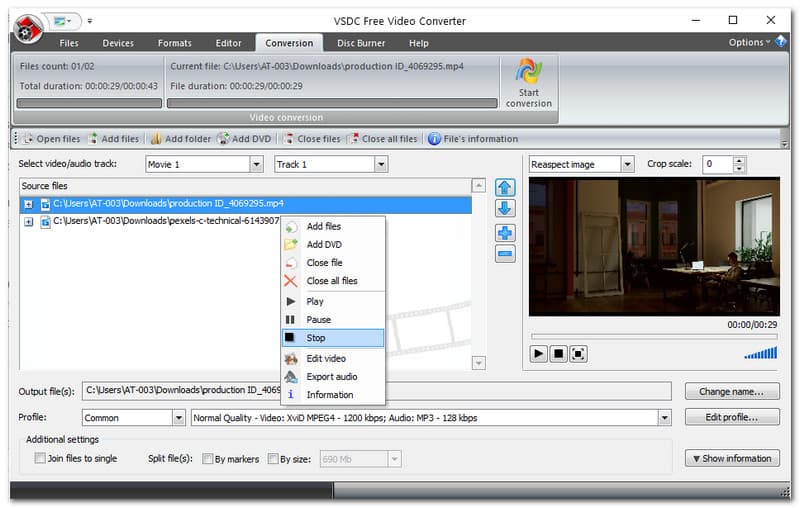800x508 pixels.
Task: Click the blue move-down arrow button
Action: click(505, 208)
